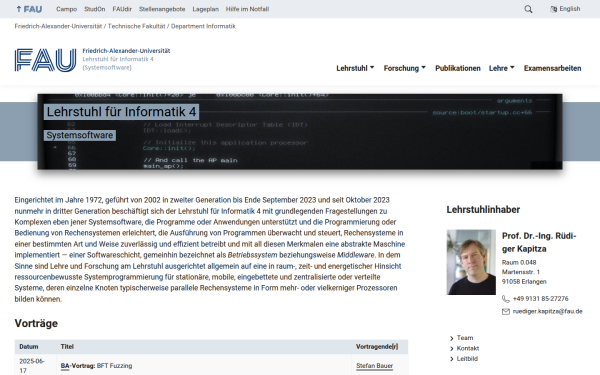Click the Titel column header

tap(67, 347)
